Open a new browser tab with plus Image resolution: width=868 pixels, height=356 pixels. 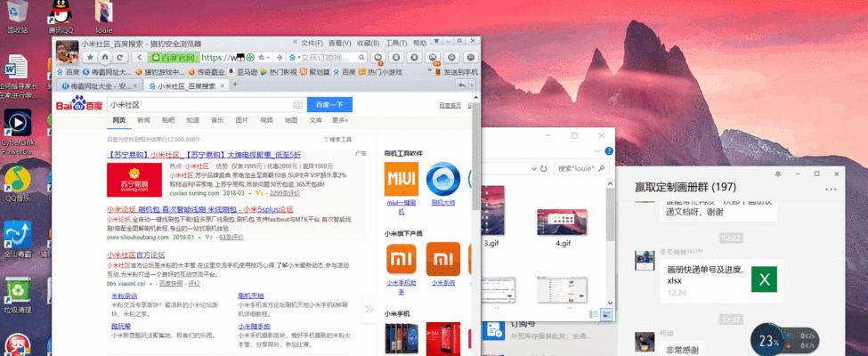click(235, 85)
